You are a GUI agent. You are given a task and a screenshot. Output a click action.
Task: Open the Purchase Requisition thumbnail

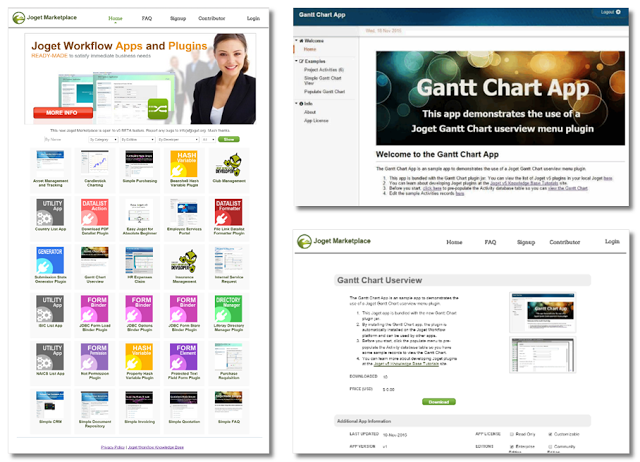click(x=229, y=356)
